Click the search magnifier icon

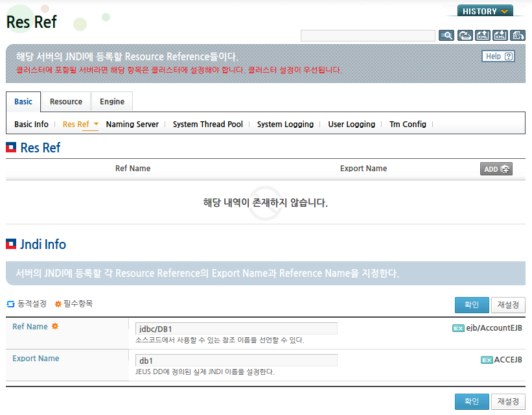click(x=446, y=35)
